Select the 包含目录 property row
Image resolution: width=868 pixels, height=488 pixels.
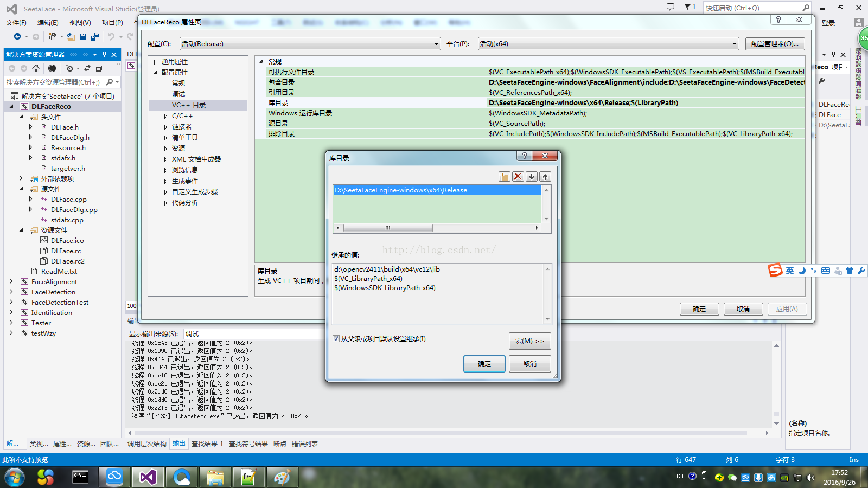535,82
